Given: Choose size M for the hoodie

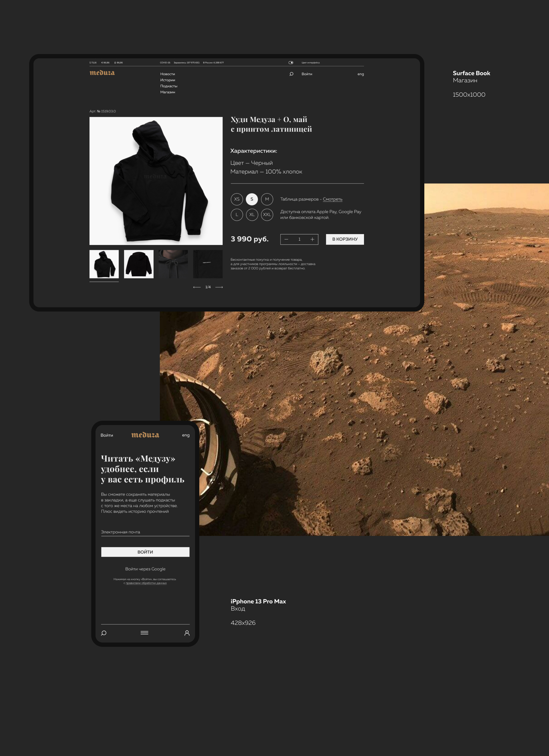Looking at the screenshot, I should [x=267, y=199].
